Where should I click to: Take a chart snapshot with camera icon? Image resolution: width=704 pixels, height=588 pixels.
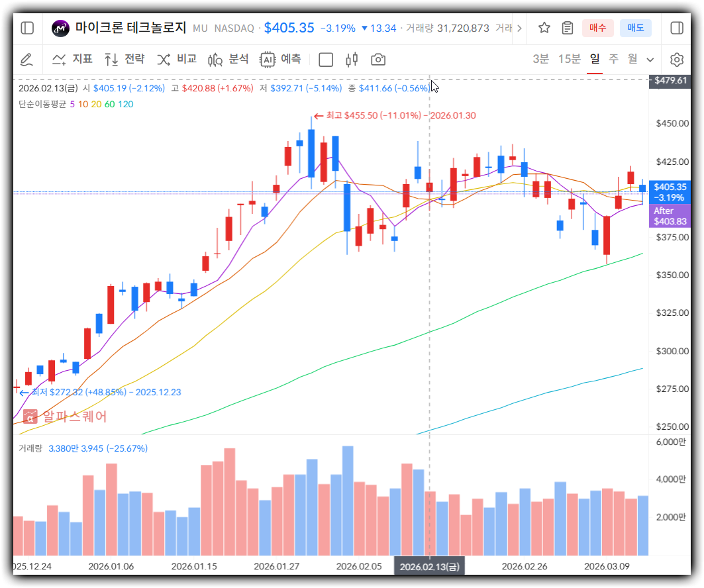378,60
